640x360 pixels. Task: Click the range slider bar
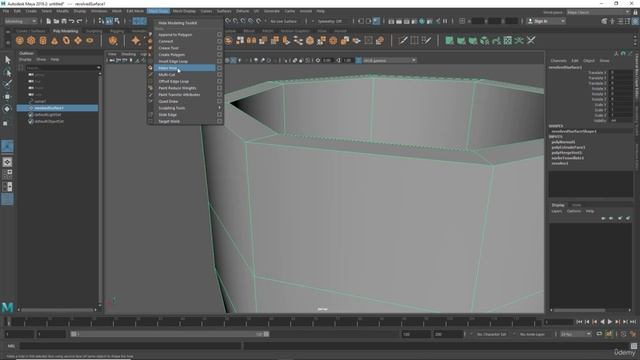169,334
